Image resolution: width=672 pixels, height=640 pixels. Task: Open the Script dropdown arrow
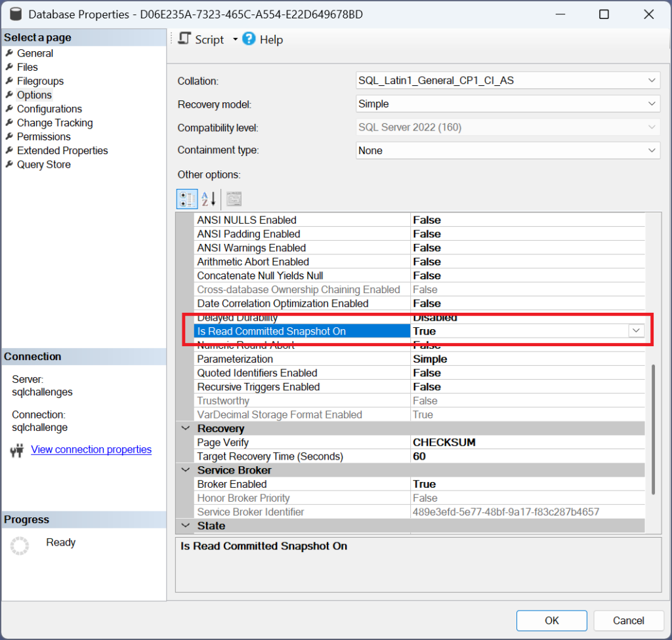click(235, 40)
